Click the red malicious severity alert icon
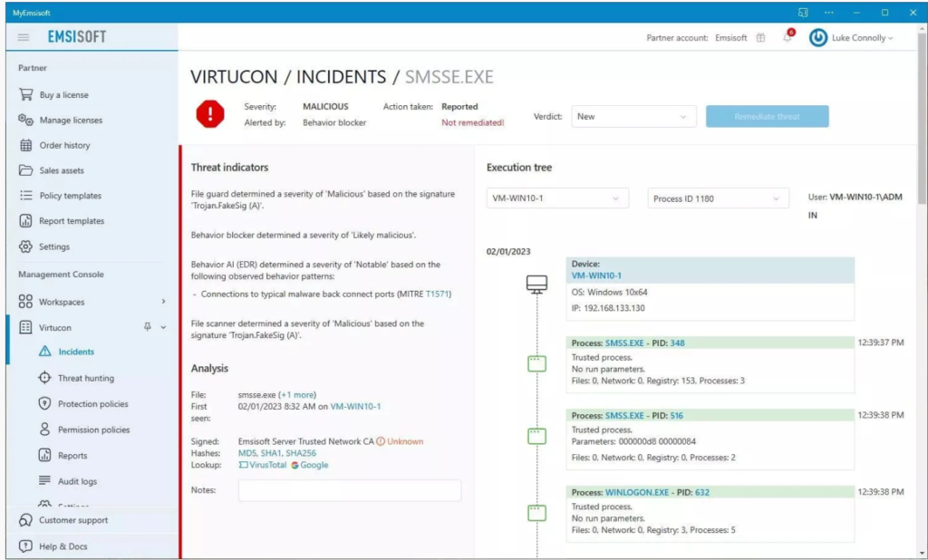Viewport: 928px width, 560px height. (x=210, y=114)
